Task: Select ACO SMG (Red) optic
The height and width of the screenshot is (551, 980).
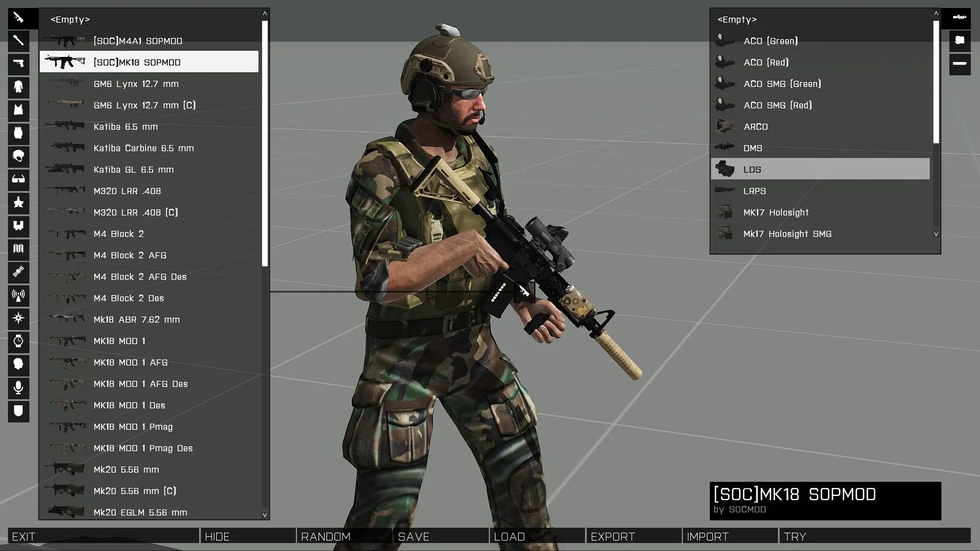Action: [821, 105]
